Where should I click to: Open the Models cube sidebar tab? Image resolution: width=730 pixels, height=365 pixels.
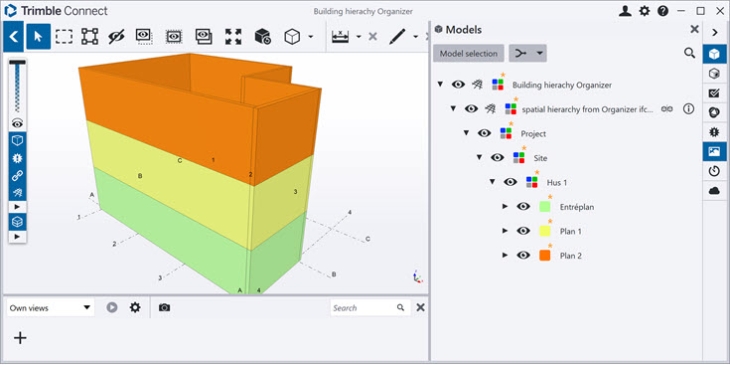click(x=714, y=54)
